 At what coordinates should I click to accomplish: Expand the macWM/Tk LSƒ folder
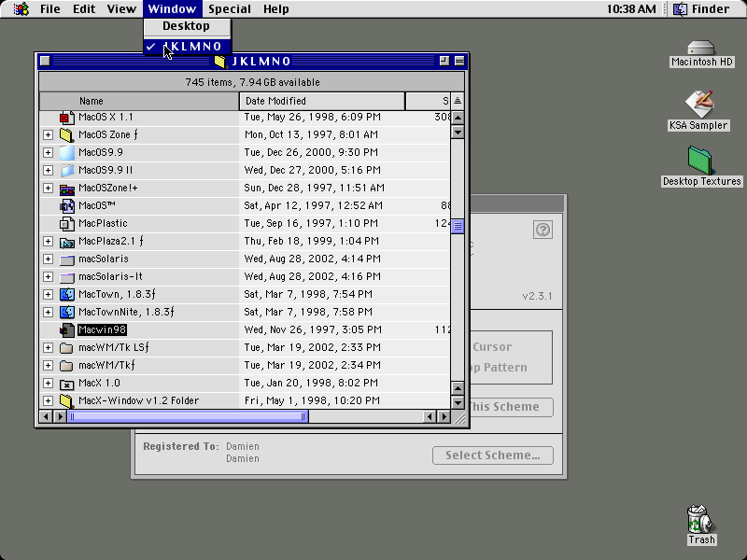48,347
